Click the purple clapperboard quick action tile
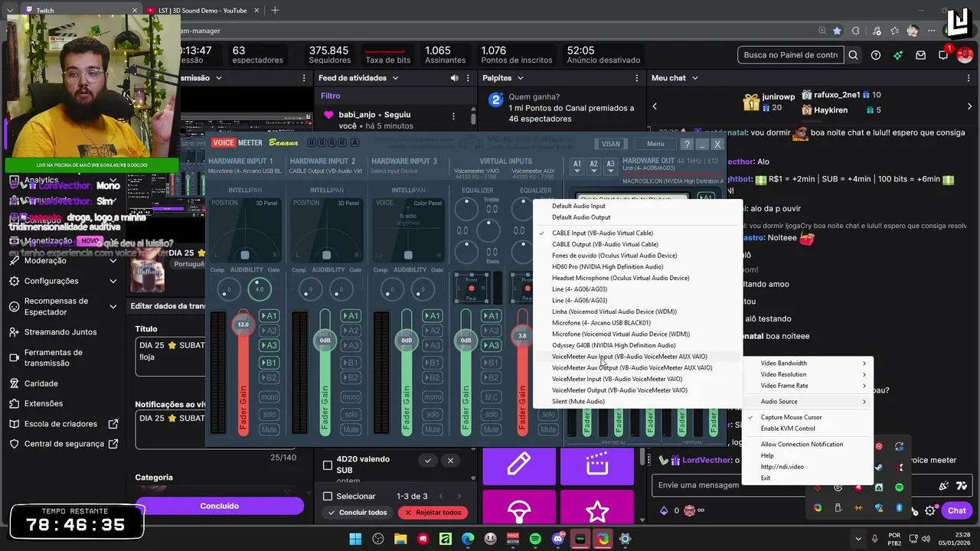Image resolution: width=980 pixels, height=551 pixels. click(596, 465)
